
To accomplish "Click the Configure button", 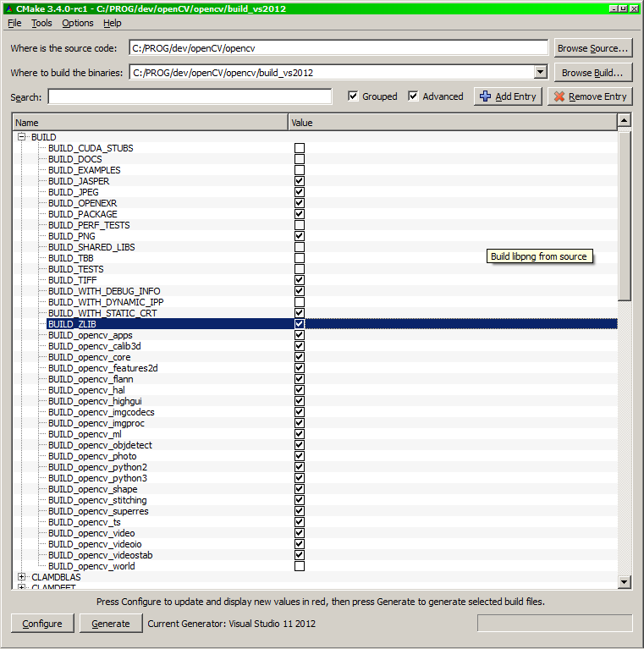I will tap(42, 624).
